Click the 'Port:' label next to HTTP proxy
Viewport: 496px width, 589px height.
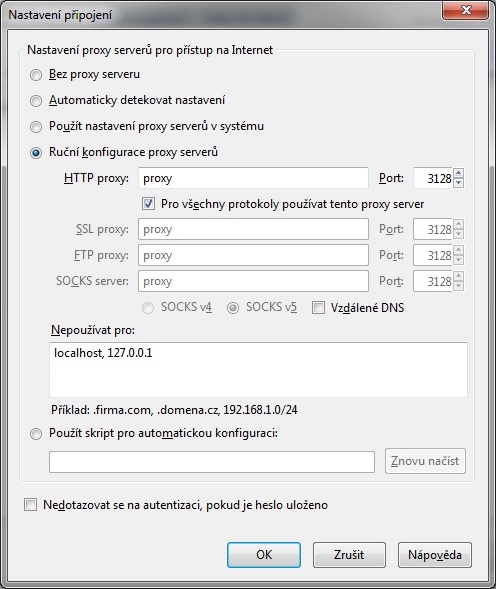click(x=391, y=178)
